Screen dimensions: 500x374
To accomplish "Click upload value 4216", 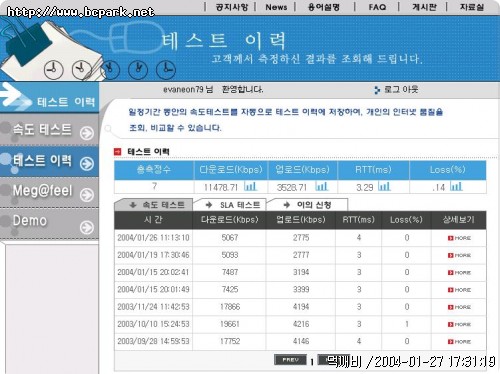I will (301, 324).
